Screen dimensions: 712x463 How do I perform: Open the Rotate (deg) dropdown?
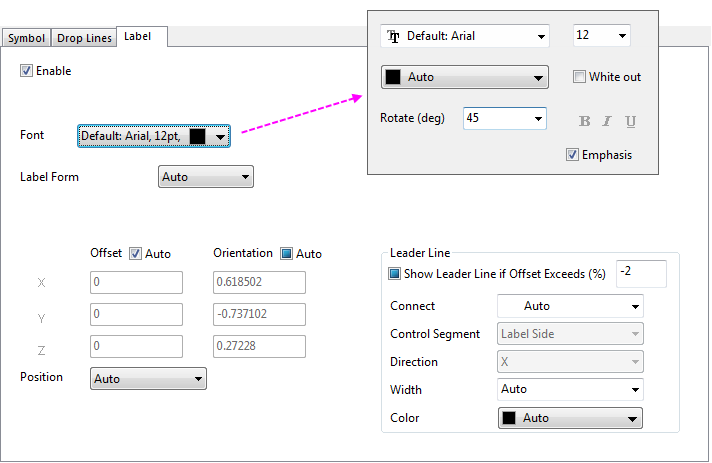click(505, 118)
